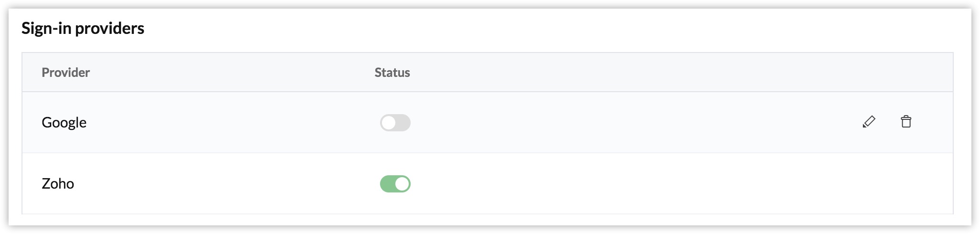Remove Google using the bin icon
980x234 pixels.
pyautogui.click(x=905, y=122)
